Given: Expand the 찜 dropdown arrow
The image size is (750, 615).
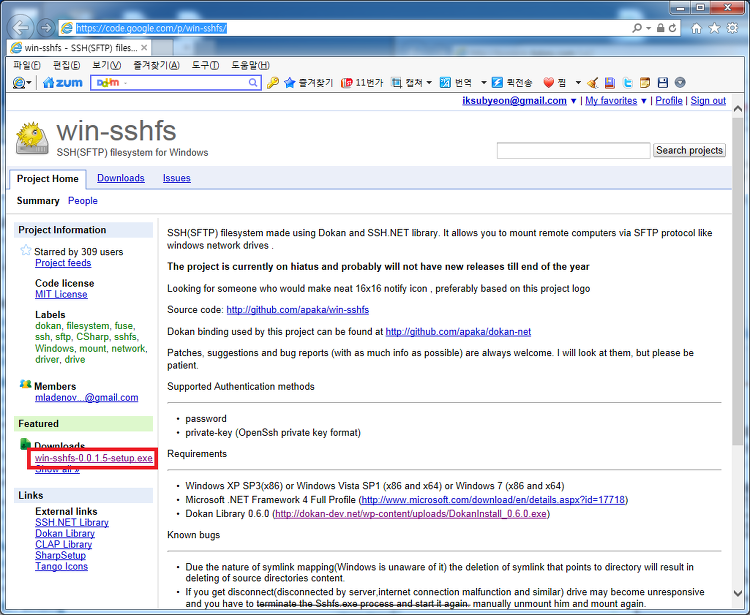Looking at the screenshot, I should point(578,83).
